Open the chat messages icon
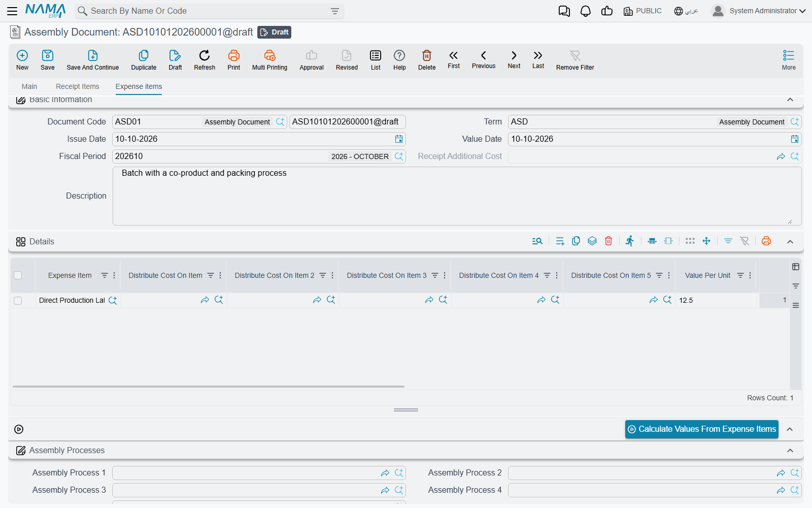The height and width of the screenshot is (508, 812). tap(564, 11)
